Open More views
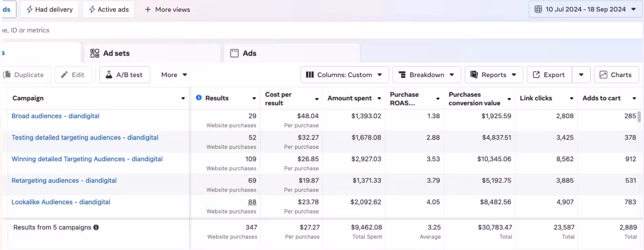Screen dimensions: 644x250 tap(167, 9)
